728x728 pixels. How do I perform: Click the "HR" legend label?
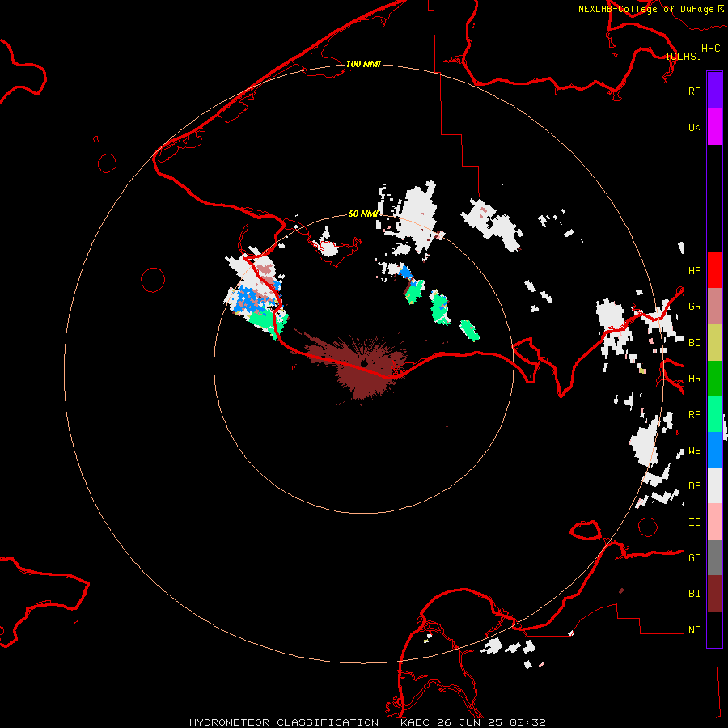pos(694,379)
